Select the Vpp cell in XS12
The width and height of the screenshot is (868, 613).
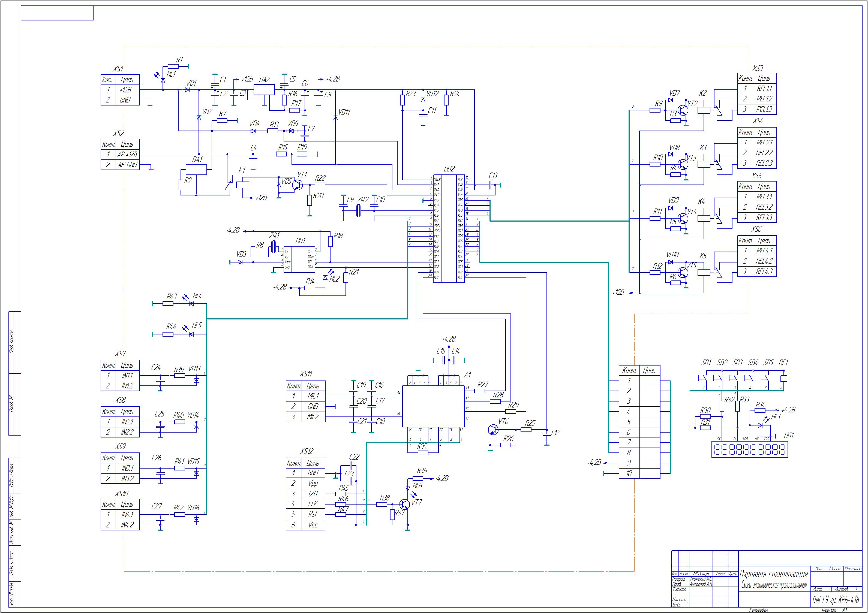point(313,483)
